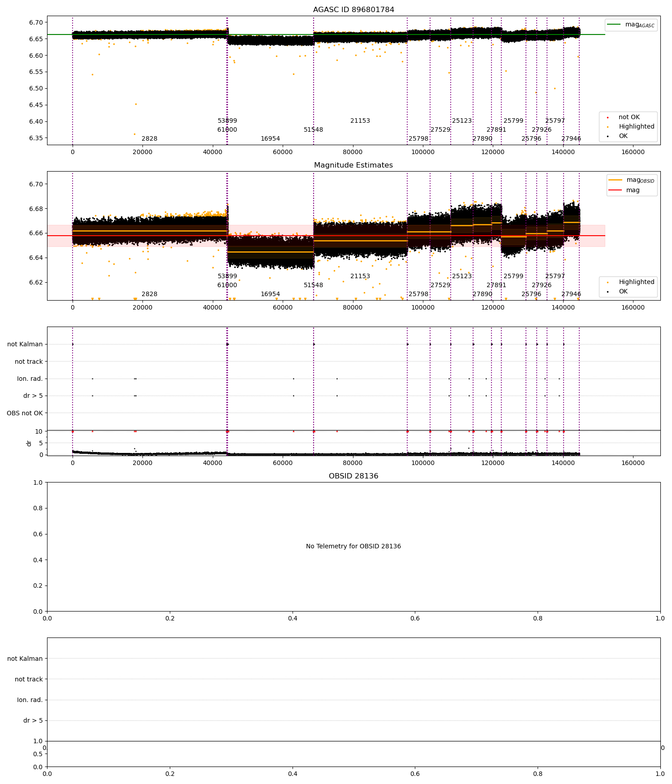Click OBSID label 25798 in the top plot
Screen dimensions: 672x784
[x=418, y=139]
